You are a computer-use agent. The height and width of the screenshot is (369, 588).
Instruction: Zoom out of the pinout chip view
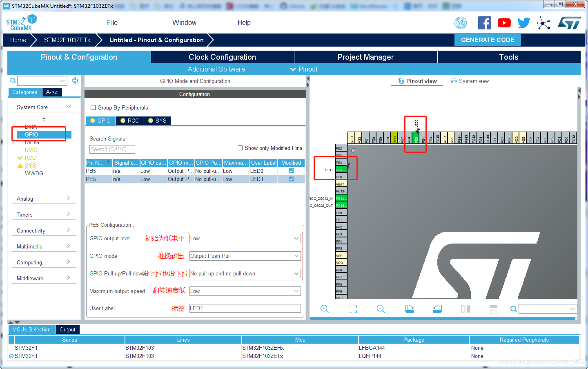point(381,309)
